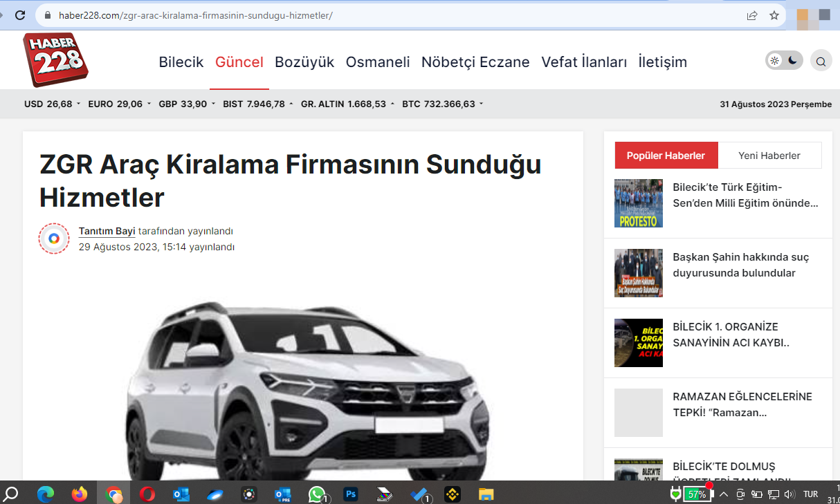Viewport: 840px width, 504px height.
Task: Open the site search magnifier icon
Action: [821, 61]
